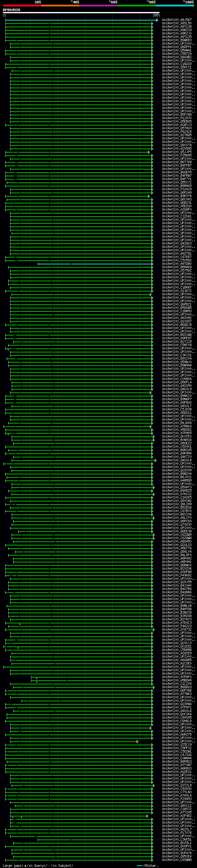
Task: Click the red 20% segment of the color scale
Action: pos(22,6)
